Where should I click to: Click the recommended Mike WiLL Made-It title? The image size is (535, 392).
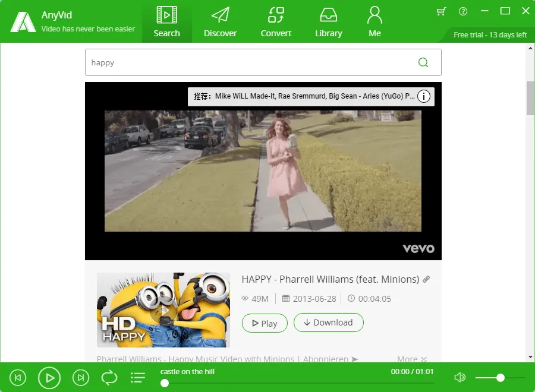[x=314, y=96]
